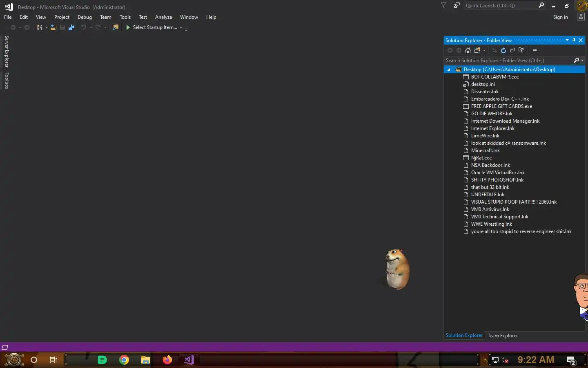Click the Collapse All icon in Solution Explorer
588x368 pixels.
[x=512, y=50]
